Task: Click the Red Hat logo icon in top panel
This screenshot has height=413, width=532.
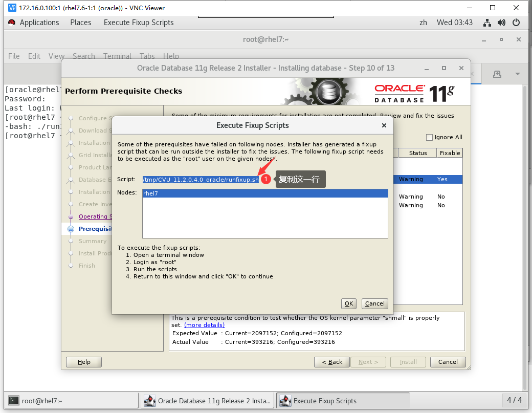Action: click(12, 23)
